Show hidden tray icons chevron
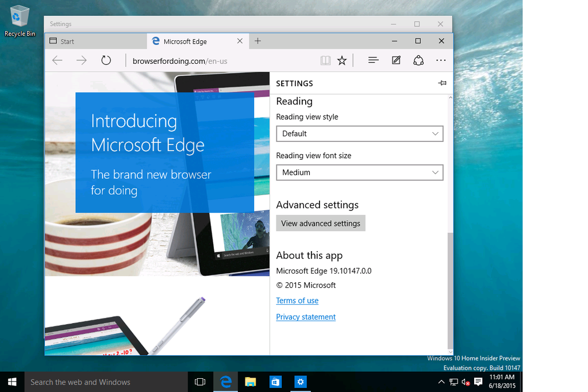588x392 pixels. click(441, 382)
